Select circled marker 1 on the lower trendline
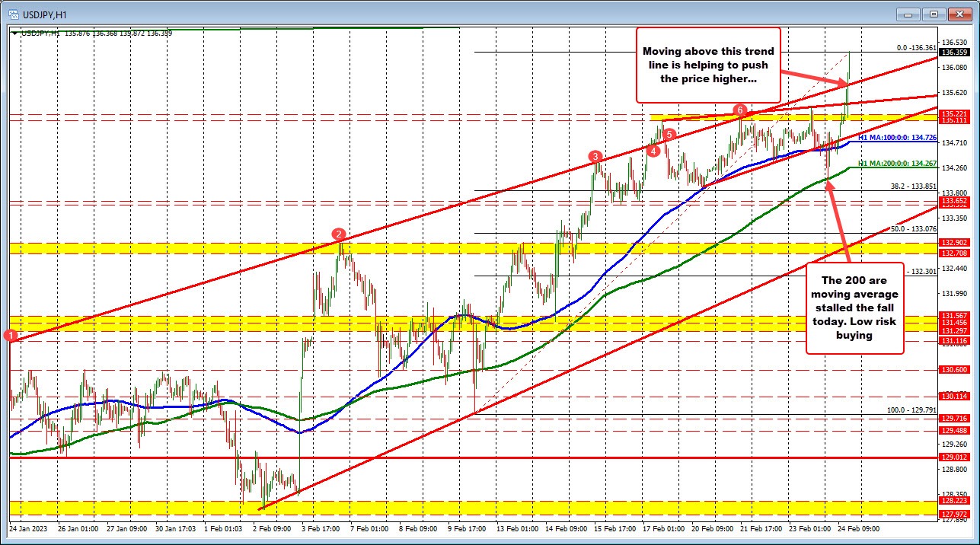 [x=11, y=335]
